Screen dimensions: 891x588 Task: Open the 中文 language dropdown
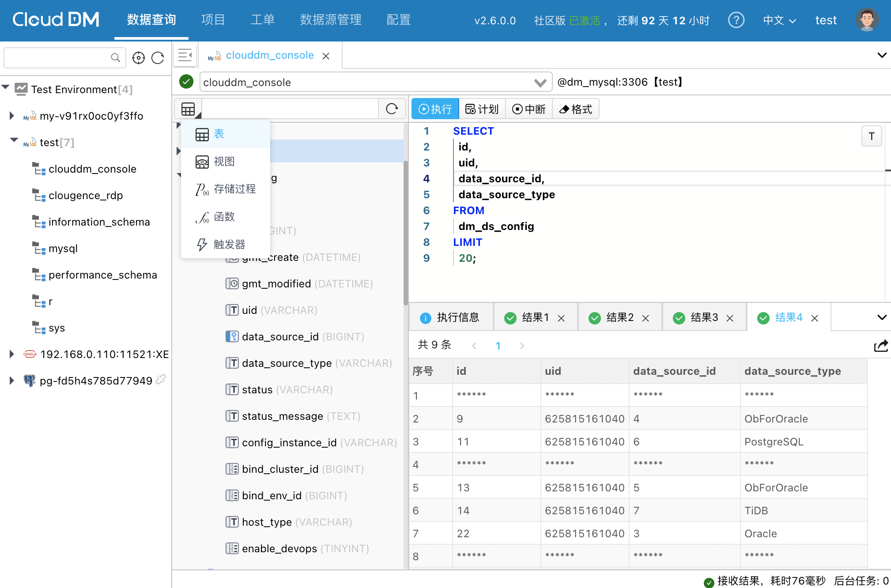pyautogui.click(x=779, y=20)
